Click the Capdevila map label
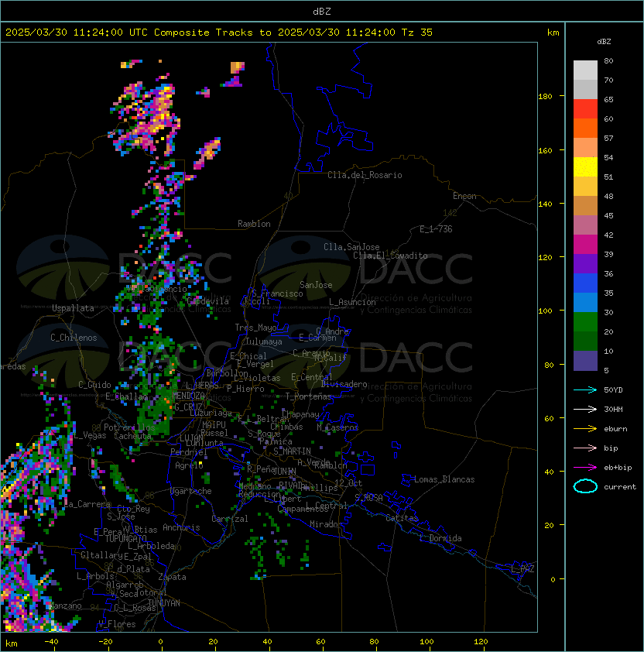Screen dimensions: 644x652 click(208, 301)
